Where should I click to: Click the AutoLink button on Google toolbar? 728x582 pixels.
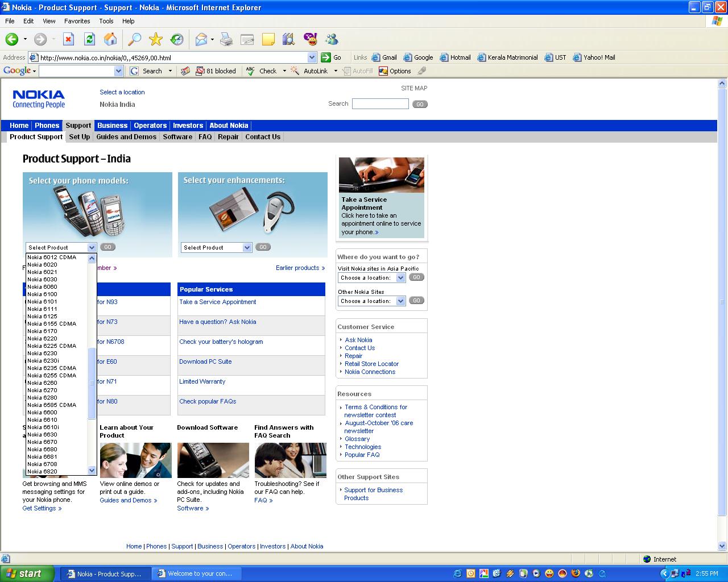point(310,71)
